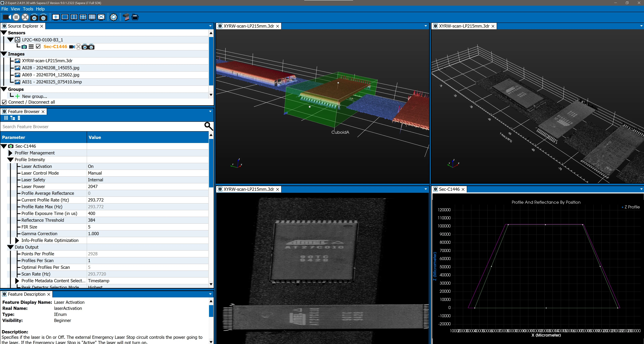Viewport: 644px width, 344px height.
Task: Start grab from Sec-C1446 row camera icon
Action: [72, 47]
